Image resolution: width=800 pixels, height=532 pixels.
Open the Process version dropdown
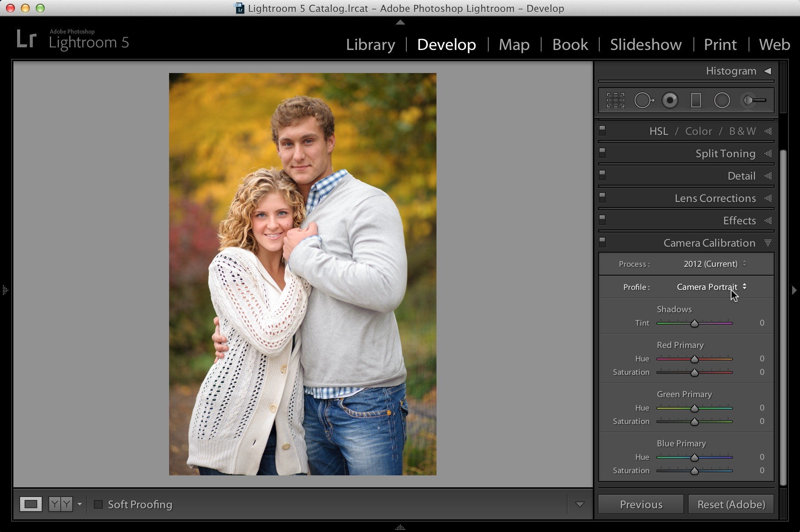click(715, 264)
